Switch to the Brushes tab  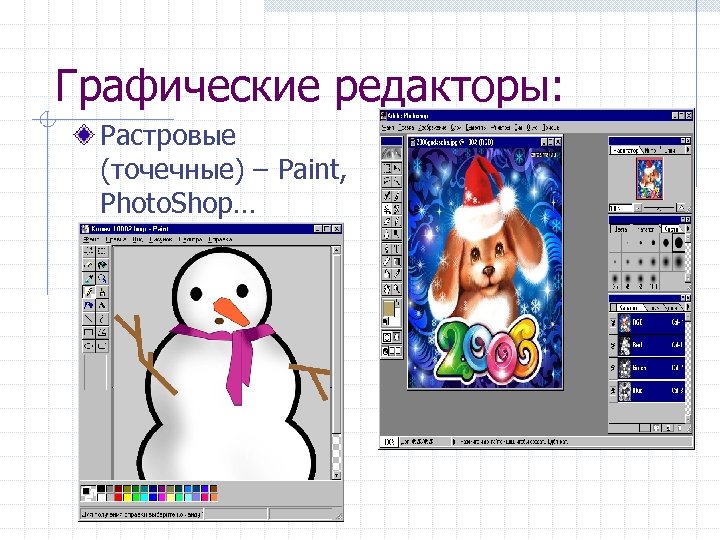pyautogui.click(x=670, y=229)
